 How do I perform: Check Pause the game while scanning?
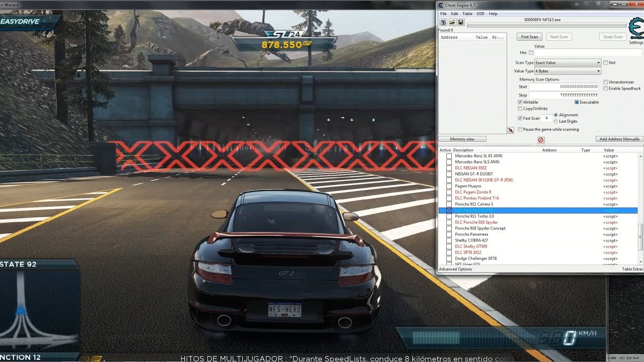(x=520, y=129)
